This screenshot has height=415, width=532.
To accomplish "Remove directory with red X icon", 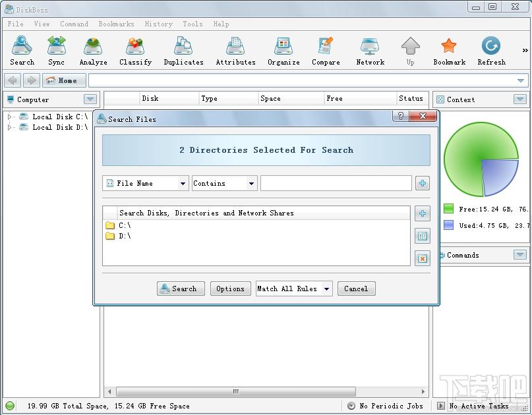I will pos(423,258).
